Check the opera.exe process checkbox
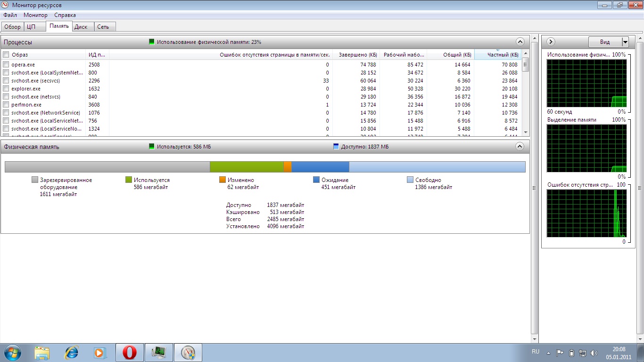The width and height of the screenshot is (644, 362). (6, 65)
